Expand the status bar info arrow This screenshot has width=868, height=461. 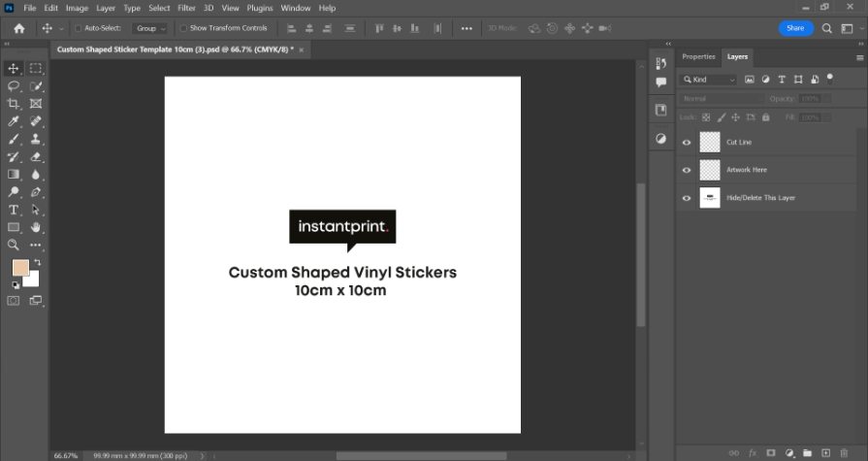pyautogui.click(x=202, y=456)
